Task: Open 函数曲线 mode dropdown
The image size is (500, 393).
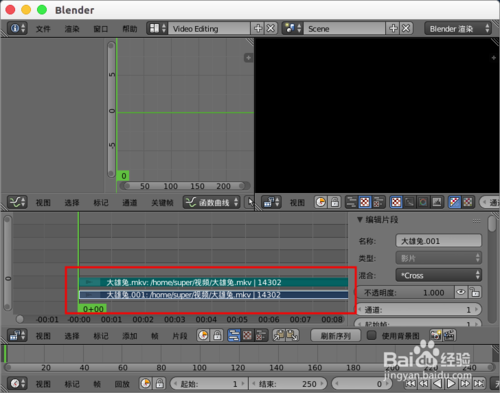Action: tap(211, 202)
